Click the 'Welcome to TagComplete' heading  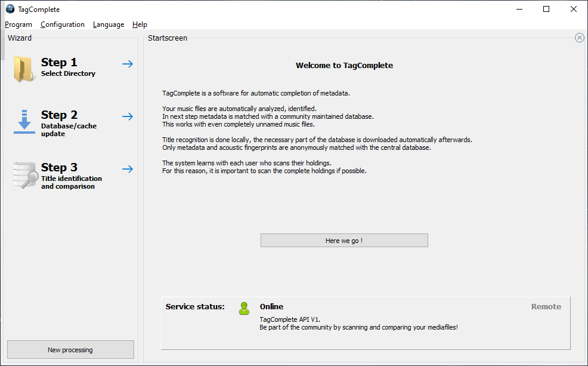(x=344, y=65)
